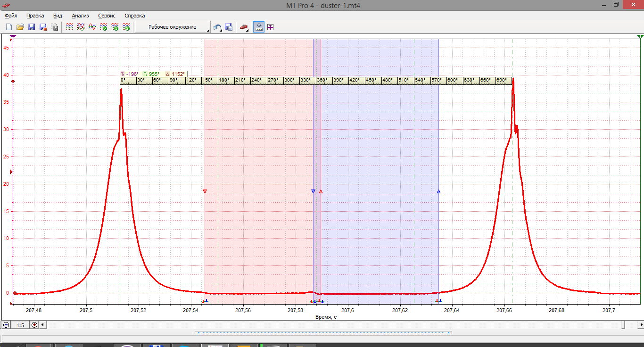Image resolution: width=644 pixels, height=347 pixels.
Task: Open the red car analysis dropdown
Action: tap(244, 27)
